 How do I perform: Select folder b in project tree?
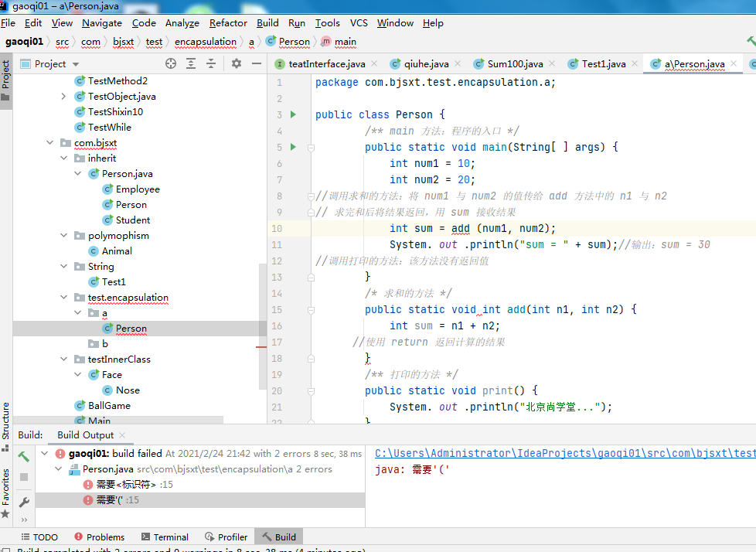104,344
